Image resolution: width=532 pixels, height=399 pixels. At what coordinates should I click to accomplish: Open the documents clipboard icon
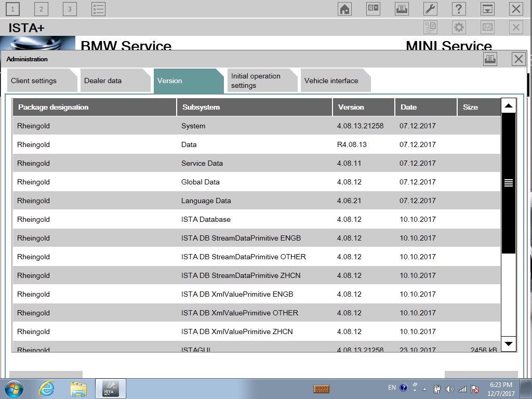point(430,27)
